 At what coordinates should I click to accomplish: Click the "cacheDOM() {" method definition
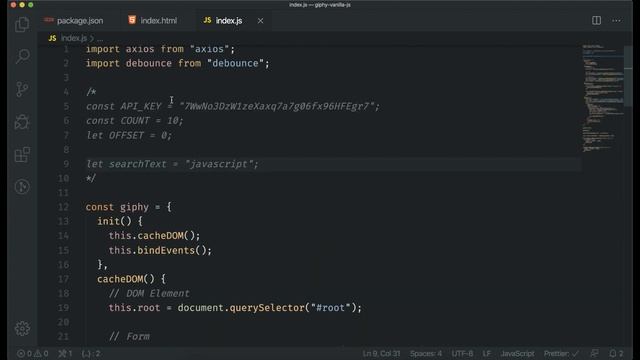click(x=131, y=279)
